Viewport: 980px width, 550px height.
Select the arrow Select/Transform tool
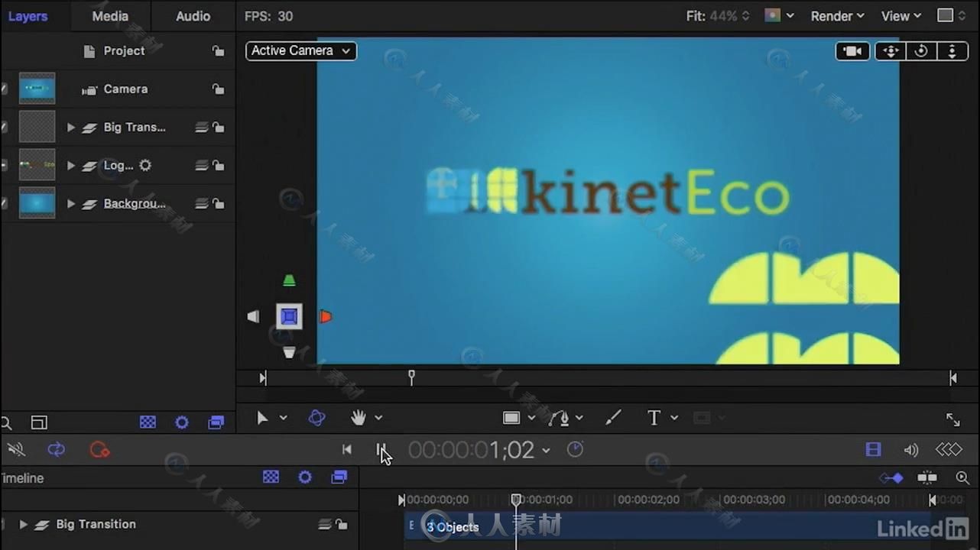[x=262, y=418]
